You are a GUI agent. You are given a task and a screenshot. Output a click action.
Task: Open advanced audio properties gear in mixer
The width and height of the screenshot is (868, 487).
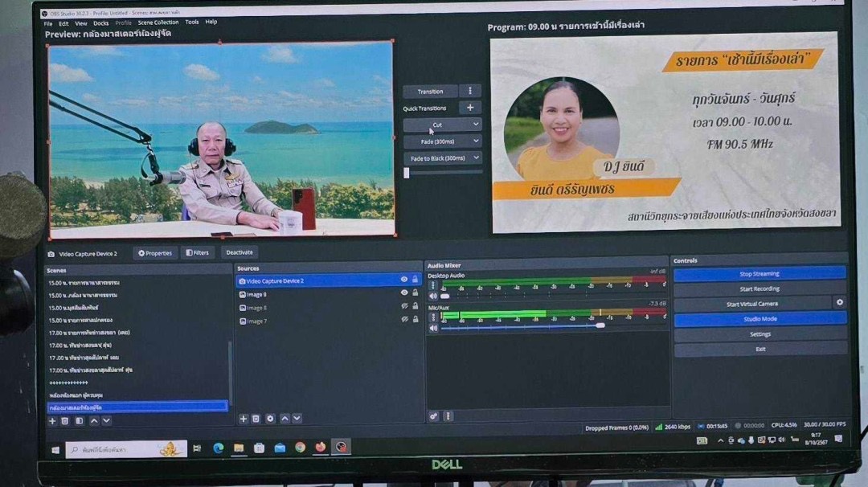pos(433,416)
